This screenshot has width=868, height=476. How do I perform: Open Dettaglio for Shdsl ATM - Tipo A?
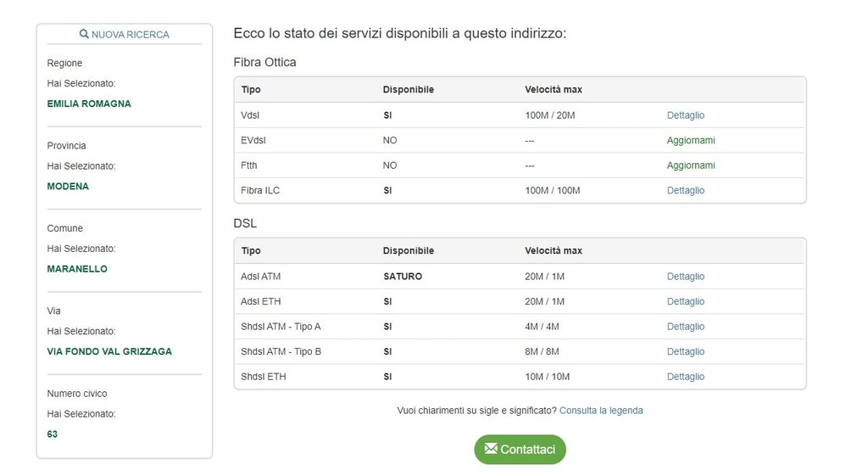685,327
